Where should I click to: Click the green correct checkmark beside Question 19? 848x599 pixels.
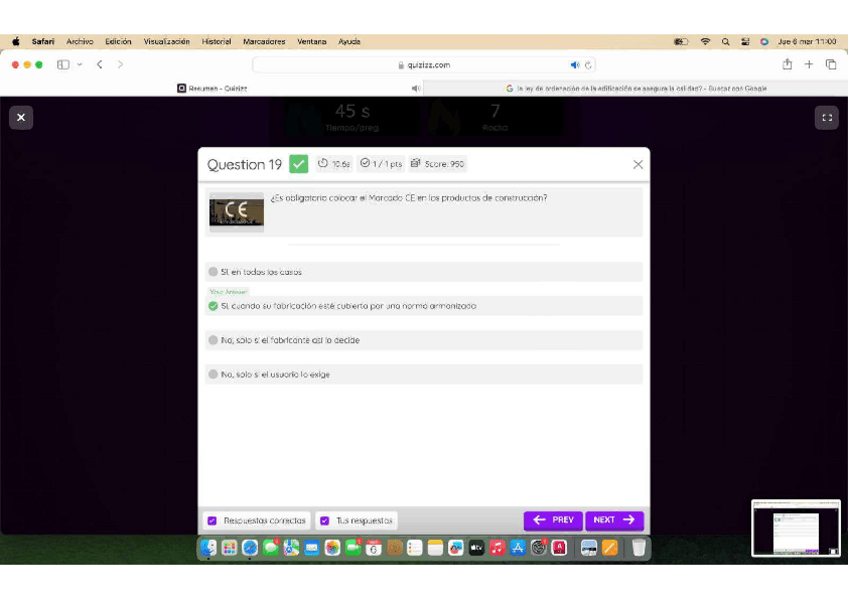coord(298,164)
